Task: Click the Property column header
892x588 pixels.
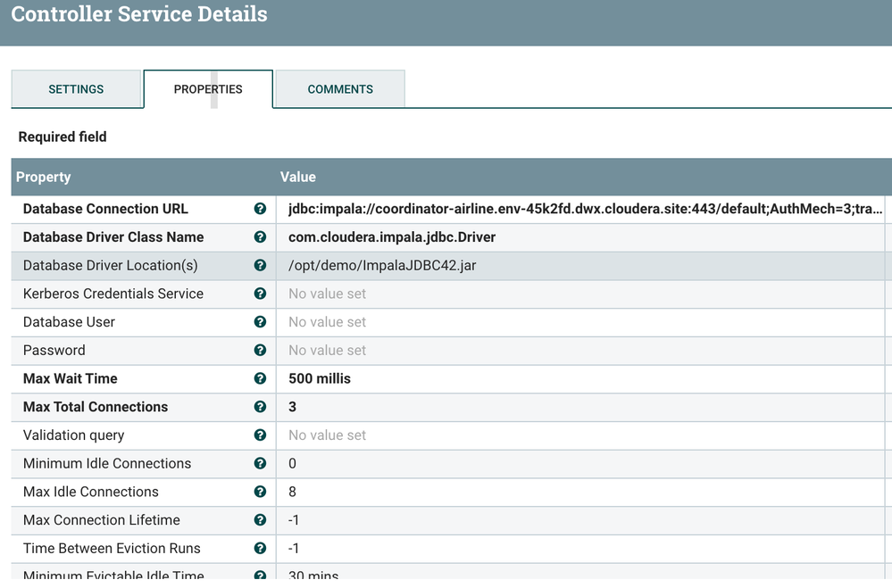Action: pyautogui.click(x=44, y=177)
